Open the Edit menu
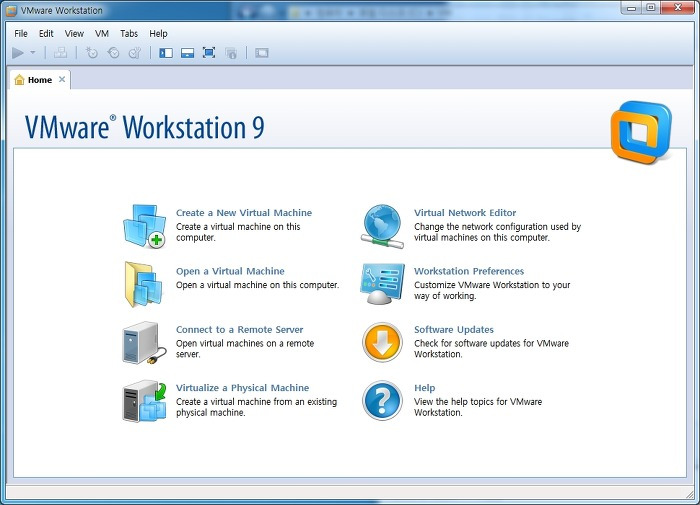This screenshot has width=700, height=505. pyautogui.click(x=46, y=33)
